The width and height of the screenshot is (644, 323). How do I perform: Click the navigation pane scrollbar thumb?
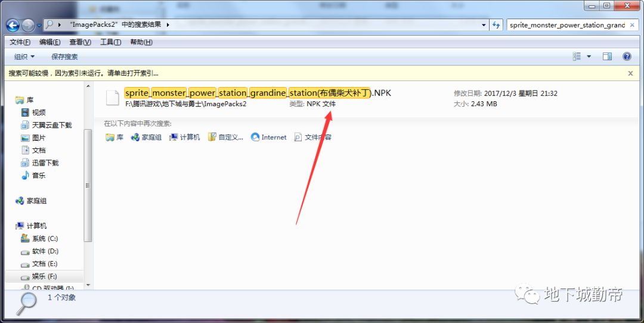(x=88, y=185)
